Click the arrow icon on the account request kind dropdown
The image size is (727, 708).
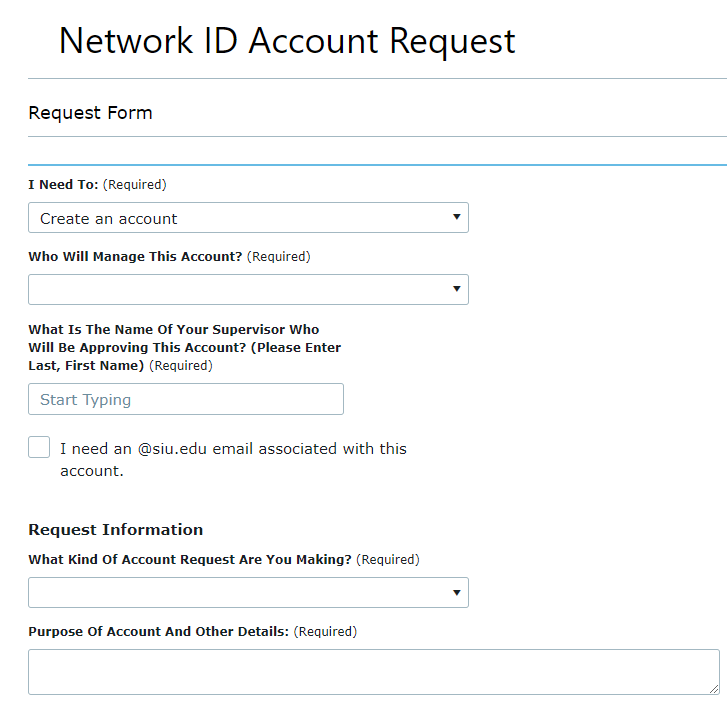coord(457,592)
